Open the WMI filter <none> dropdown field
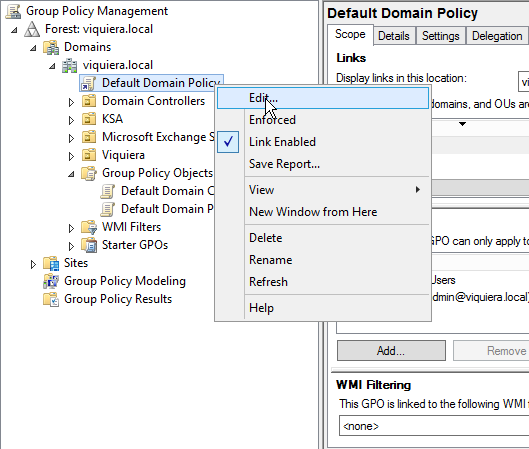This screenshot has width=529, height=449. pyautogui.click(x=434, y=426)
